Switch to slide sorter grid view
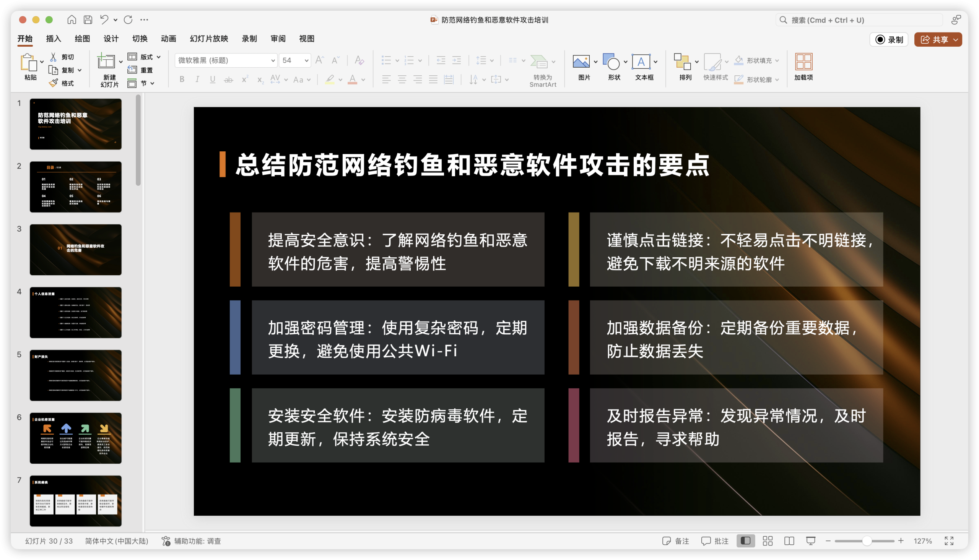 click(768, 541)
